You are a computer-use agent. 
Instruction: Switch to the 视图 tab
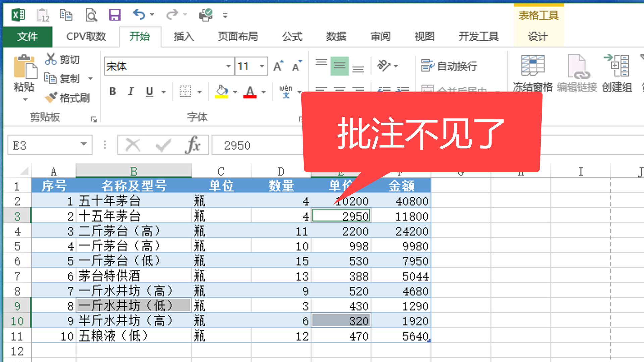click(425, 36)
